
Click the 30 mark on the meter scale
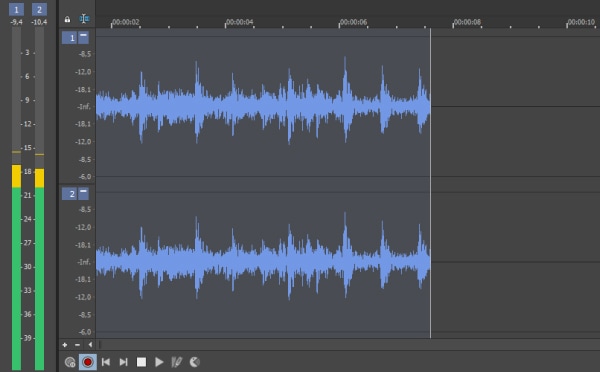click(x=28, y=267)
